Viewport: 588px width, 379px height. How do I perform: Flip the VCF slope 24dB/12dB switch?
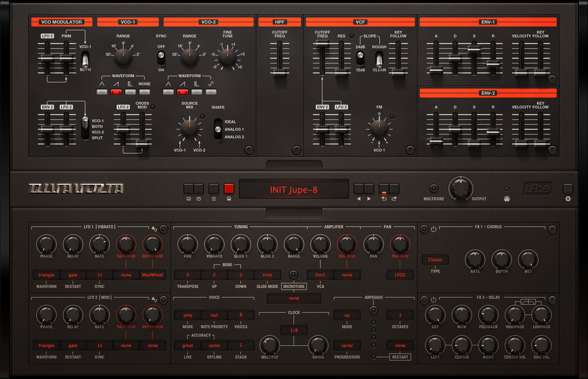click(x=360, y=58)
